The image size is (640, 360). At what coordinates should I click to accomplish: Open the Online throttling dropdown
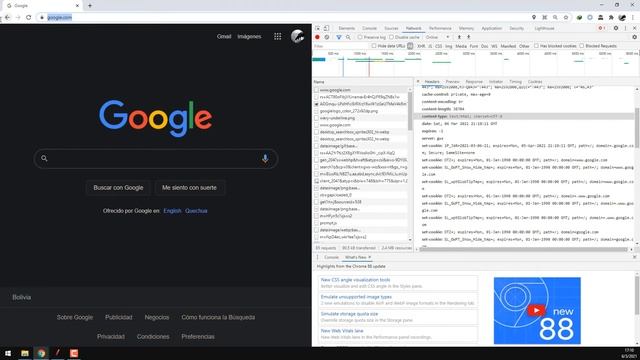437,37
